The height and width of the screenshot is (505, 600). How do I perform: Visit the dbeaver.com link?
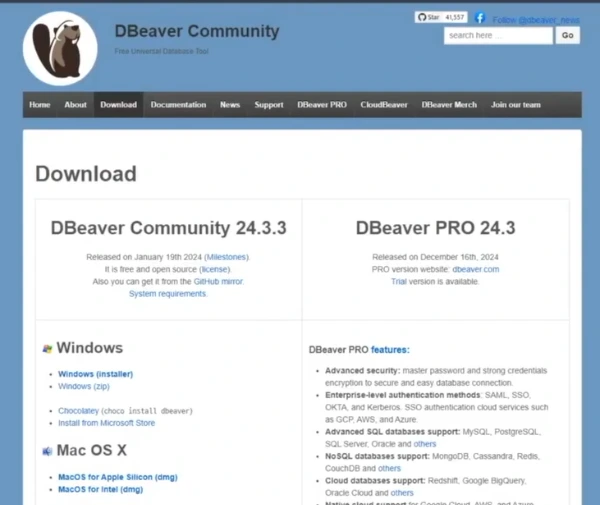pos(476,269)
